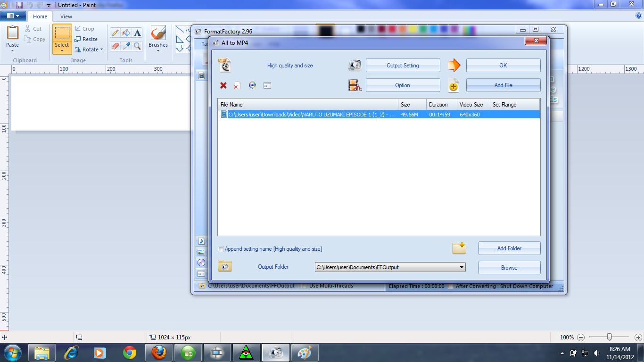Toggle After Converting Shut Down Computer checkbox
Viewport: 644px width, 362px height.
pos(451,286)
